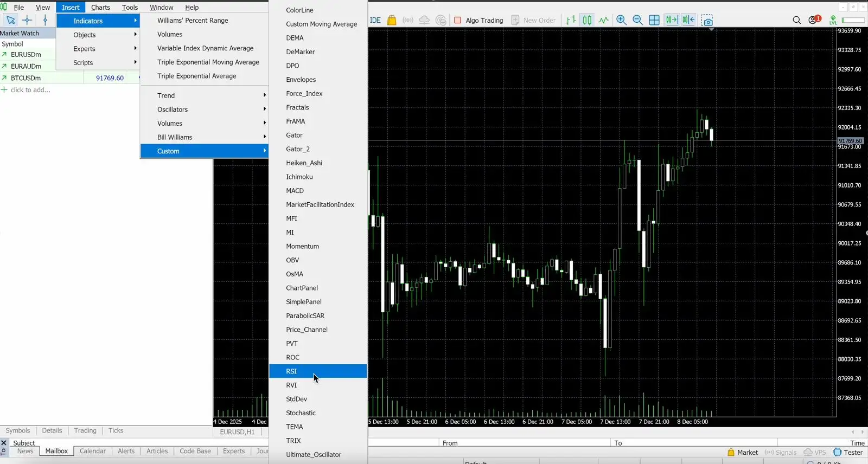The height and width of the screenshot is (464, 868).
Task: Click the tile windows grid icon
Action: point(654,20)
